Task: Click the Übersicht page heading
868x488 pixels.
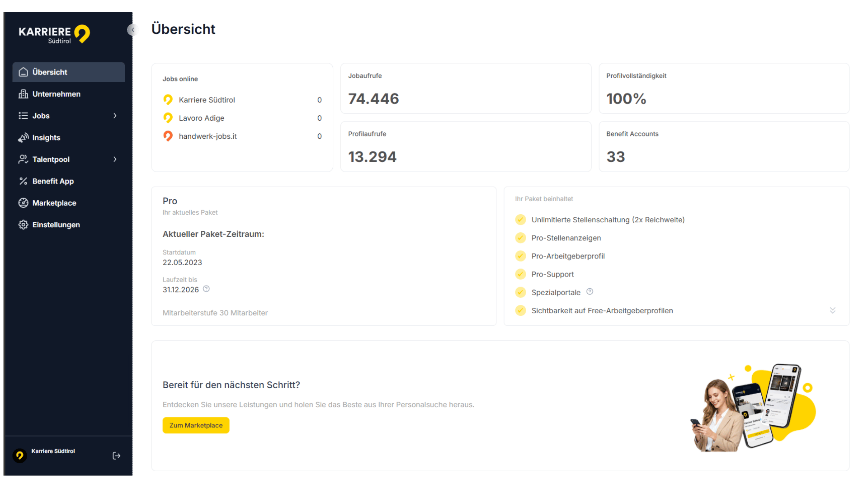Action: pyautogui.click(x=183, y=29)
